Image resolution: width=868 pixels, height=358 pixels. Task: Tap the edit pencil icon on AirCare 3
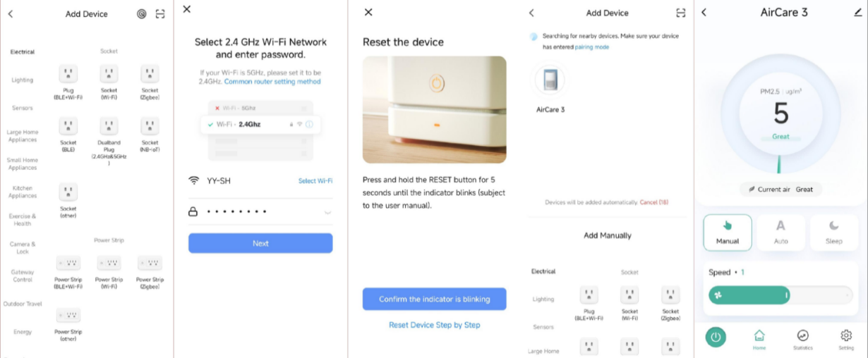(857, 13)
